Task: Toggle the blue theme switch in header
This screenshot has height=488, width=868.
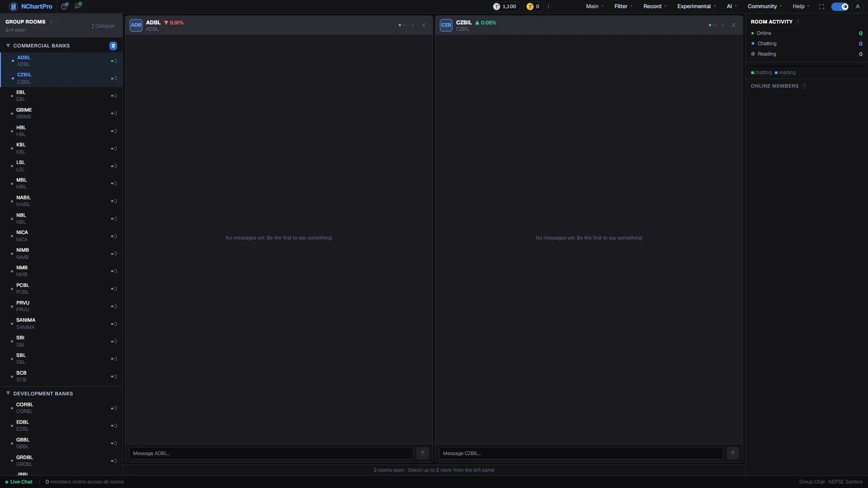Action: [x=840, y=6]
